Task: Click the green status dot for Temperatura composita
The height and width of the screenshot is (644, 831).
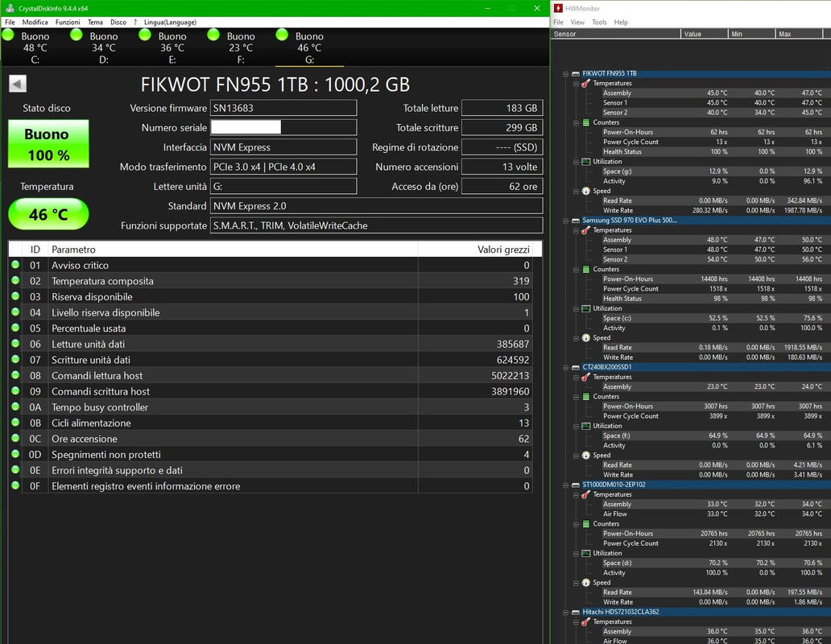Action: coord(15,280)
